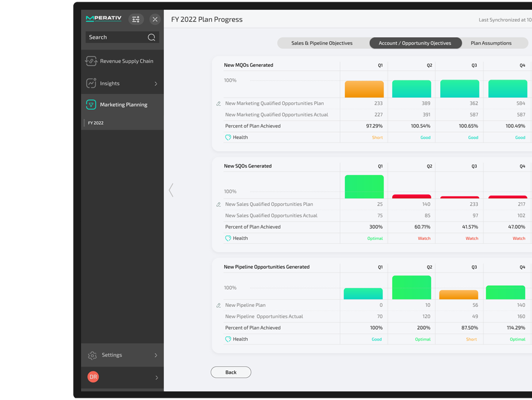Screen dimensions: 532x400
Task: Expand the Settings chevron
Action: [x=156, y=355]
